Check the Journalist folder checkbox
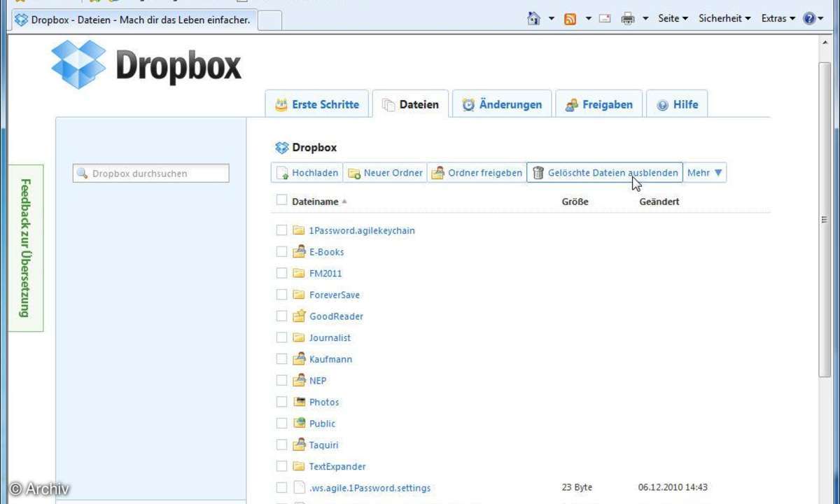840x504 pixels. [281, 337]
